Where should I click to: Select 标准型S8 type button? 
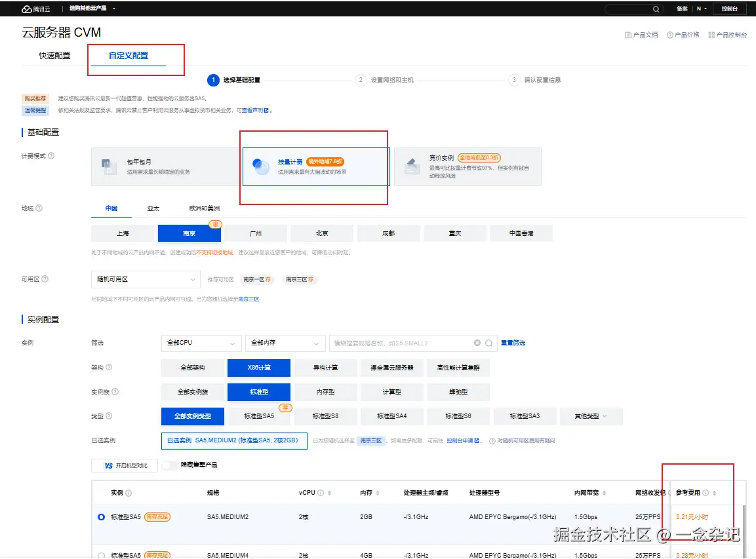point(325,416)
